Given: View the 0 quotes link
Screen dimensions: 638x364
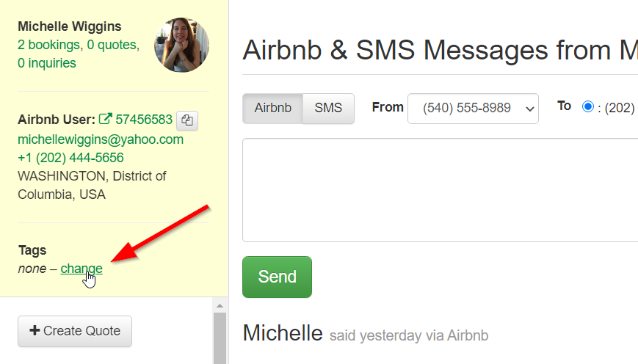Looking at the screenshot, I should 112,45.
